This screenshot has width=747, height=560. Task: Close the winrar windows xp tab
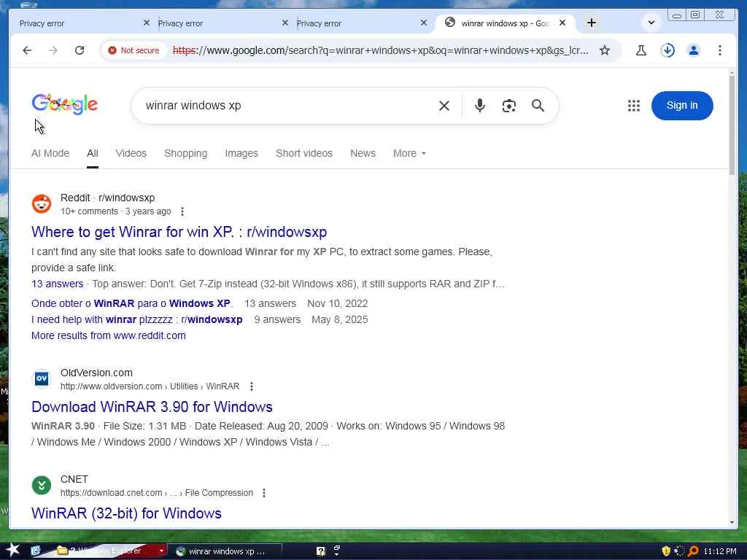[x=562, y=23]
